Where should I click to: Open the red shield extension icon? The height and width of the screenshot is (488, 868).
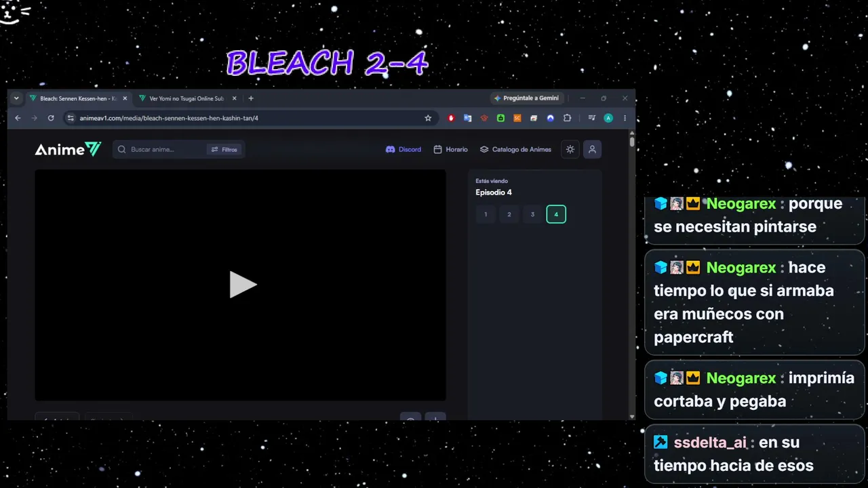pos(452,118)
